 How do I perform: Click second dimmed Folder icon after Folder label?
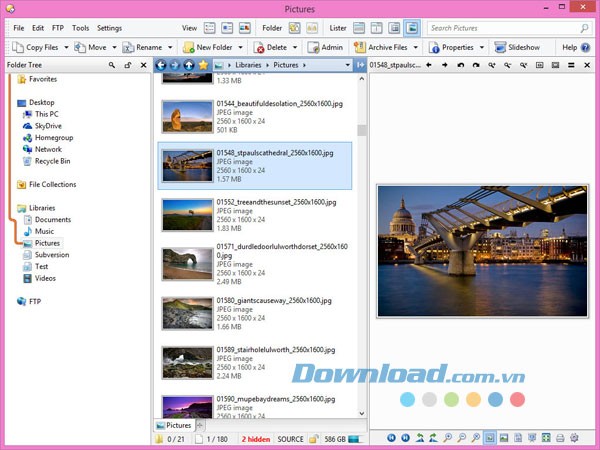click(312, 28)
